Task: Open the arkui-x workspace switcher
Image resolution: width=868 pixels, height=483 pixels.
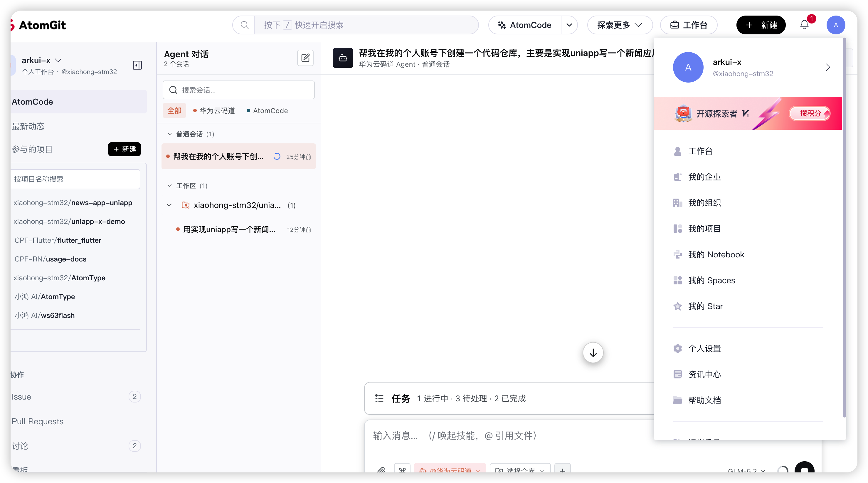Action: point(41,60)
